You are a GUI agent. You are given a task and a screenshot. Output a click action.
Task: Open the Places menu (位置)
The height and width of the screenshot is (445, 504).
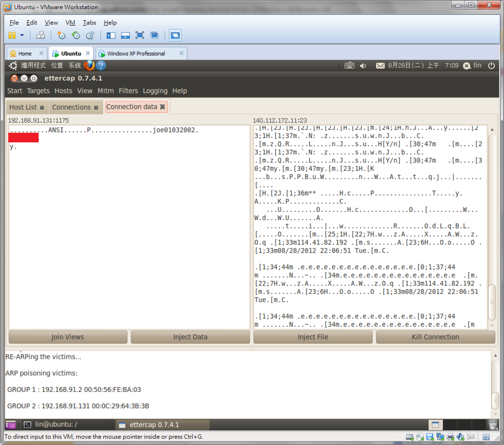[57, 65]
